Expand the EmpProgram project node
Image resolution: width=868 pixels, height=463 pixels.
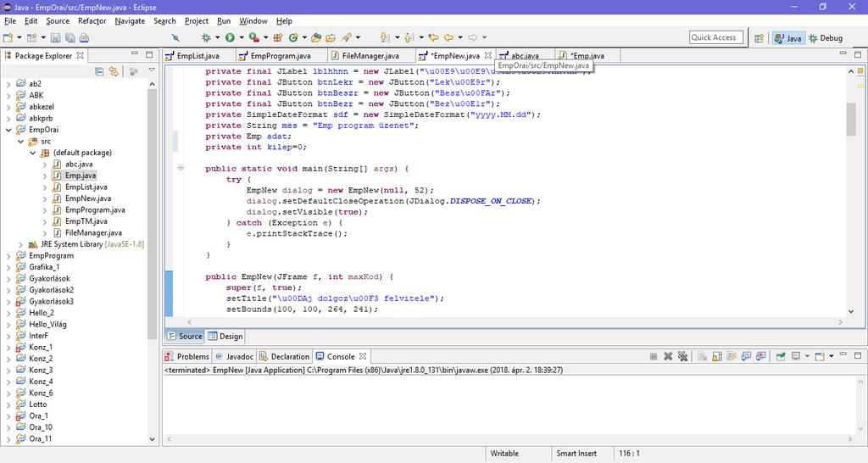pos(8,256)
